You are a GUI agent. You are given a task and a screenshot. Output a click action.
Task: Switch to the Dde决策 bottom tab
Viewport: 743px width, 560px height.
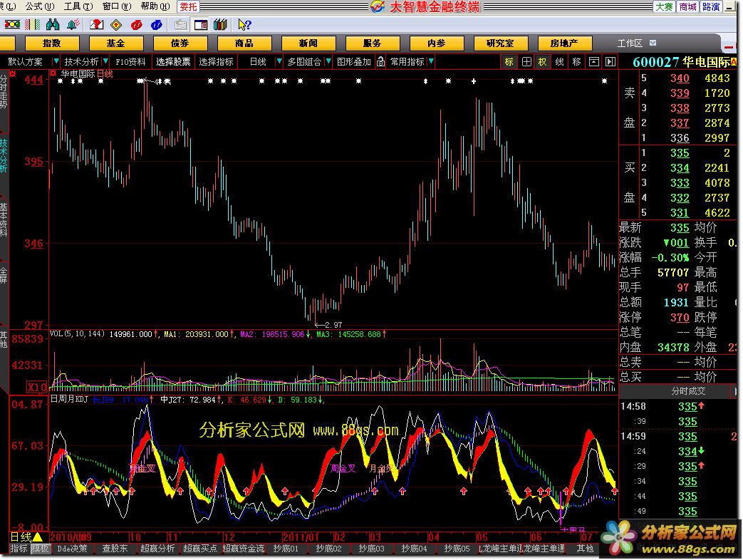coord(72,549)
